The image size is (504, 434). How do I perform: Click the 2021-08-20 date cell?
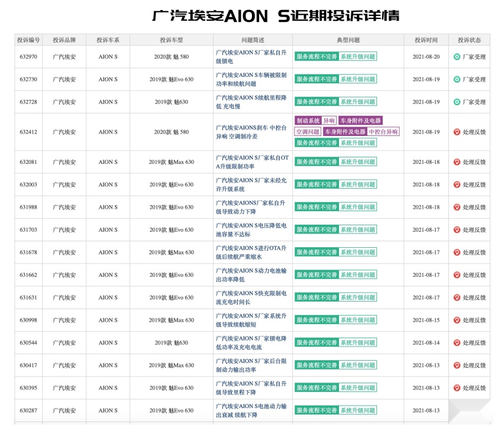click(x=427, y=57)
